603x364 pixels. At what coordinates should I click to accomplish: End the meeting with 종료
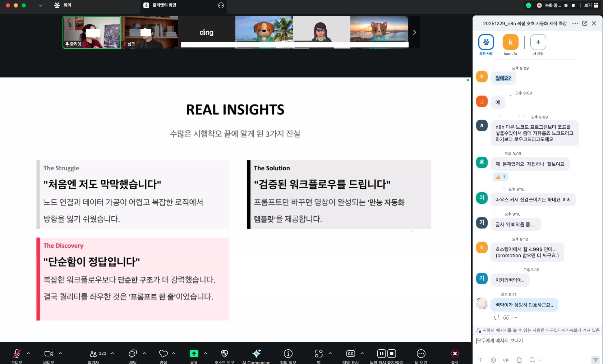(x=454, y=354)
